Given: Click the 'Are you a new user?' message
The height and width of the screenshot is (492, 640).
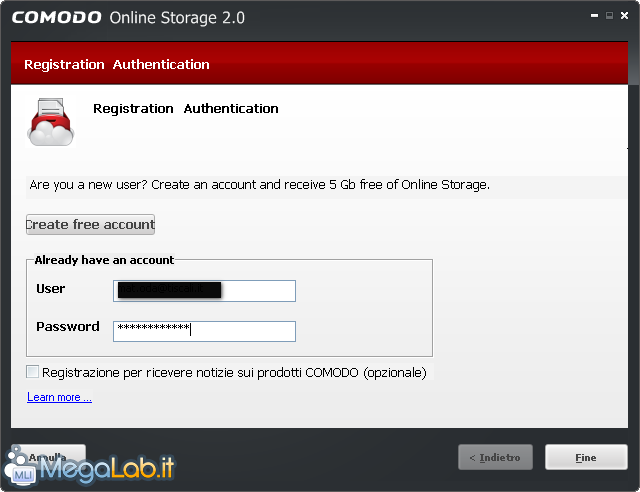Looking at the screenshot, I should tap(260, 185).
